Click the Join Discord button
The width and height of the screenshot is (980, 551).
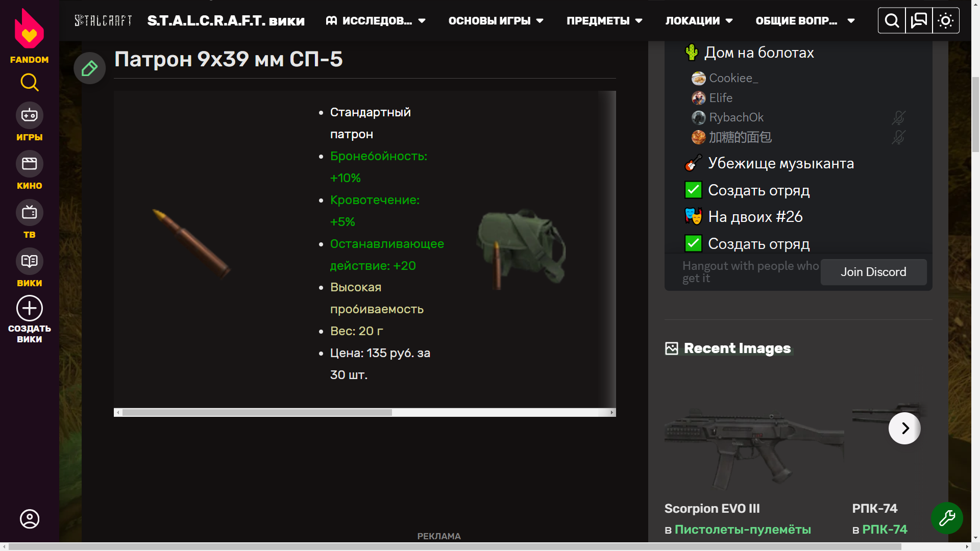click(x=873, y=272)
